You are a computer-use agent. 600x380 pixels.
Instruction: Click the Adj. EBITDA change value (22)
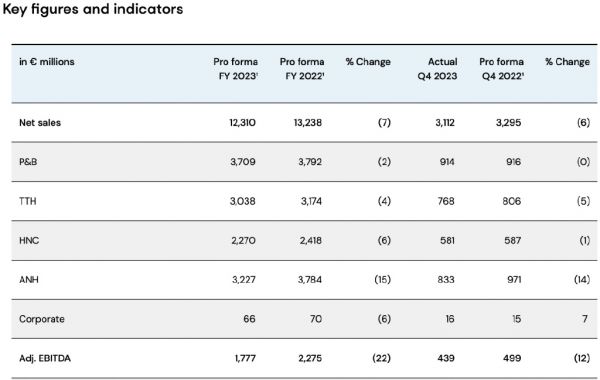(382, 359)
